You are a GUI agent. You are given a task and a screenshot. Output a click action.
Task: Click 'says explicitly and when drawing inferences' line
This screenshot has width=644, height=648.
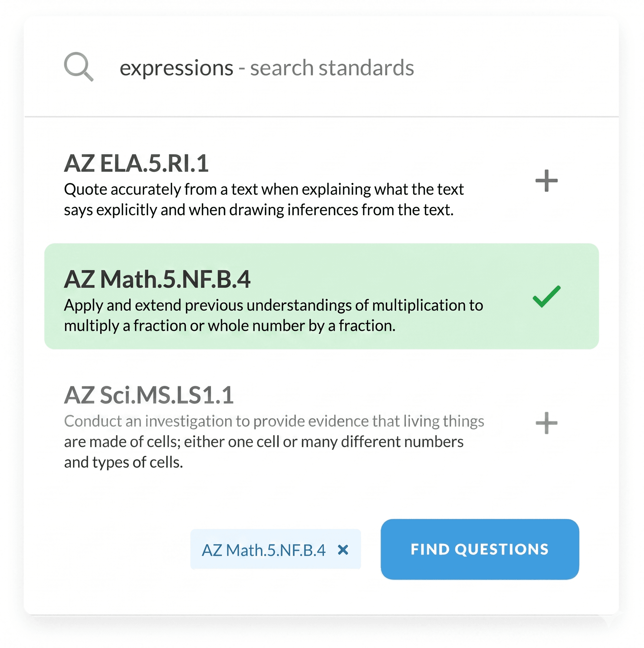tap(258, 209)
